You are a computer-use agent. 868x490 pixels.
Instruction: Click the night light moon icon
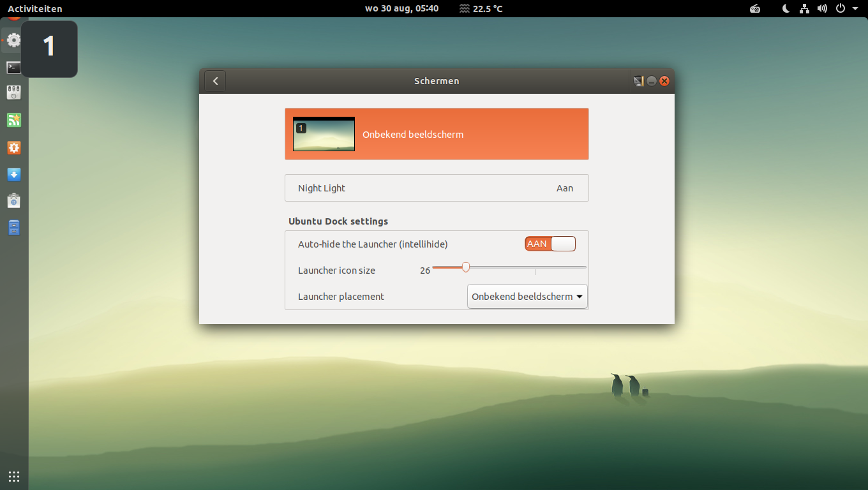point(786,9)
